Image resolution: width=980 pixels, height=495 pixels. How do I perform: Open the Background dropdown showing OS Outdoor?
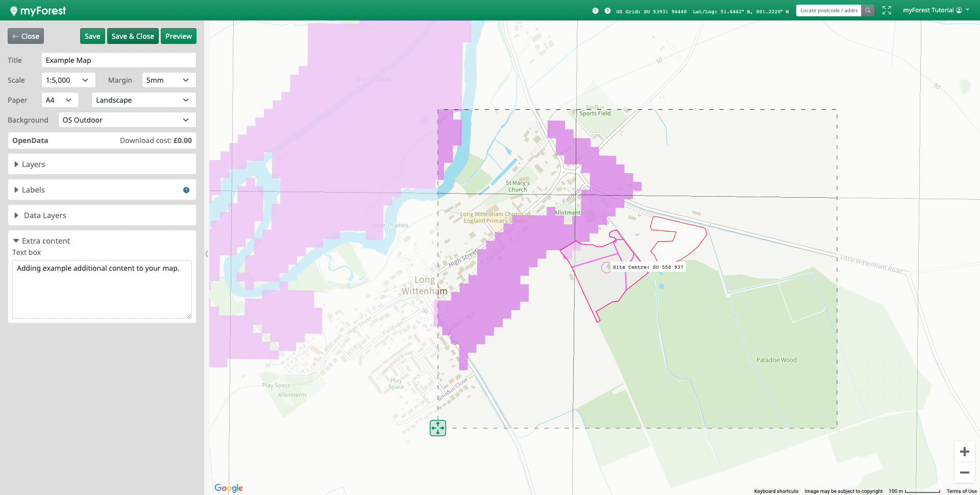[127, 120]
